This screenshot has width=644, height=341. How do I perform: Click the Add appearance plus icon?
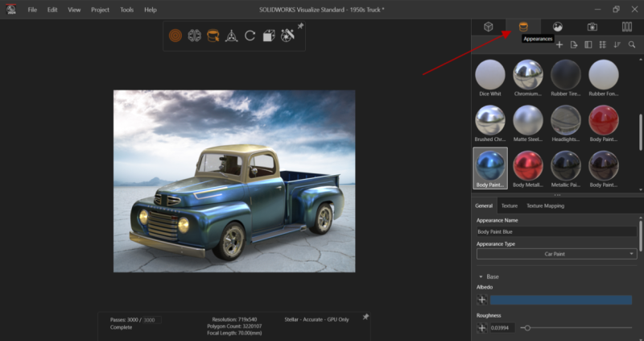(x=559, y=44)
